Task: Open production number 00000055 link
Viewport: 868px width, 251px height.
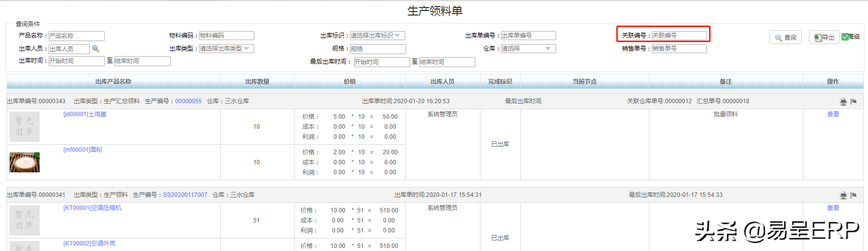Action: pyautogui.click(x=188, y=101)
